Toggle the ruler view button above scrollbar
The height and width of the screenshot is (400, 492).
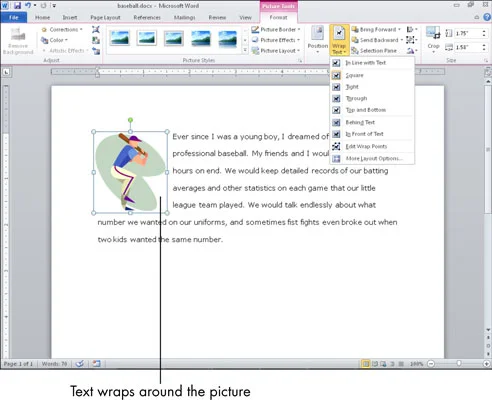click(x=488, y=72)
